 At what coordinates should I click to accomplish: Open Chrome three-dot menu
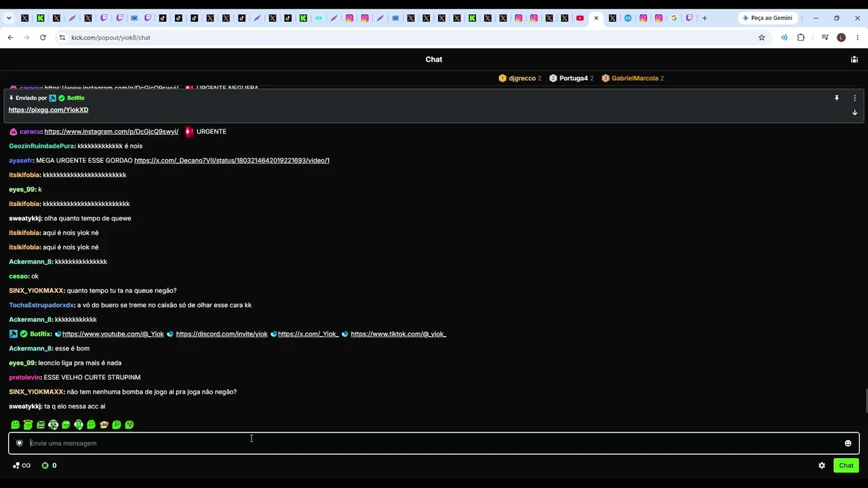coord(858,37)
